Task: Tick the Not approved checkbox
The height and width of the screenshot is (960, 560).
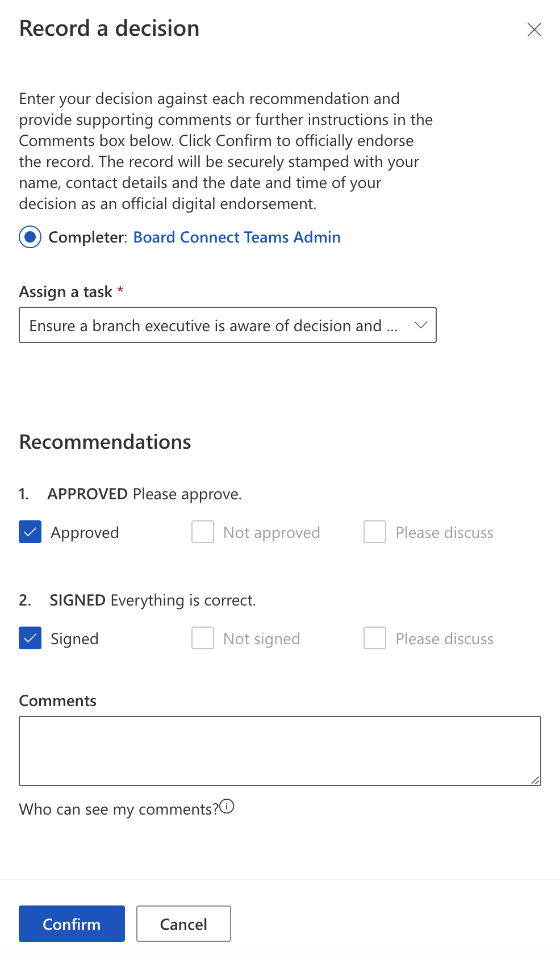Action: (x=203, y=532)
